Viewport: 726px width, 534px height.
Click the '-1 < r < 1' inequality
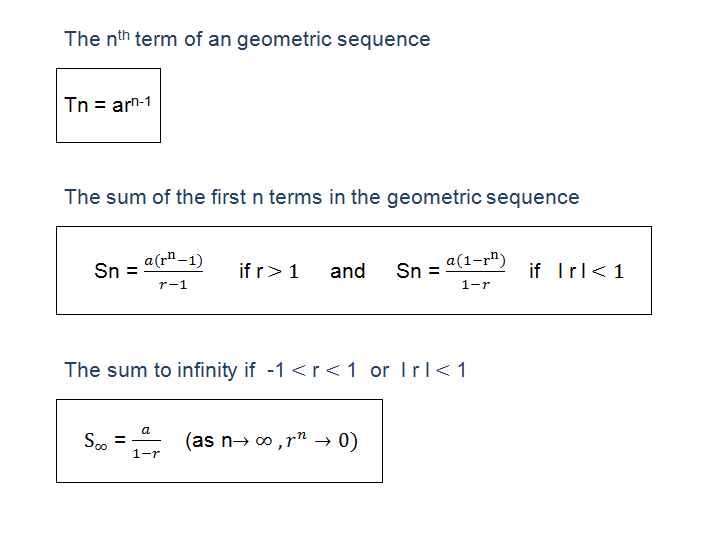coord(312,370)
